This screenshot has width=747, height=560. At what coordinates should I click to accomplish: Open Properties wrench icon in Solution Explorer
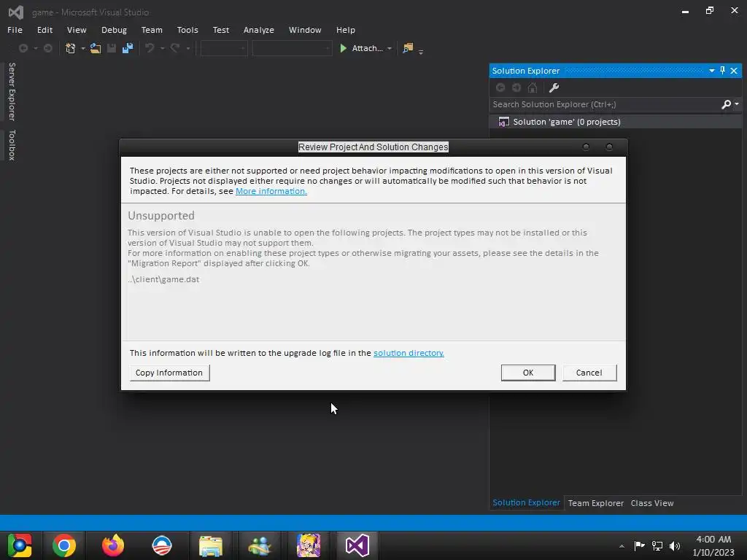click(554, 87)
